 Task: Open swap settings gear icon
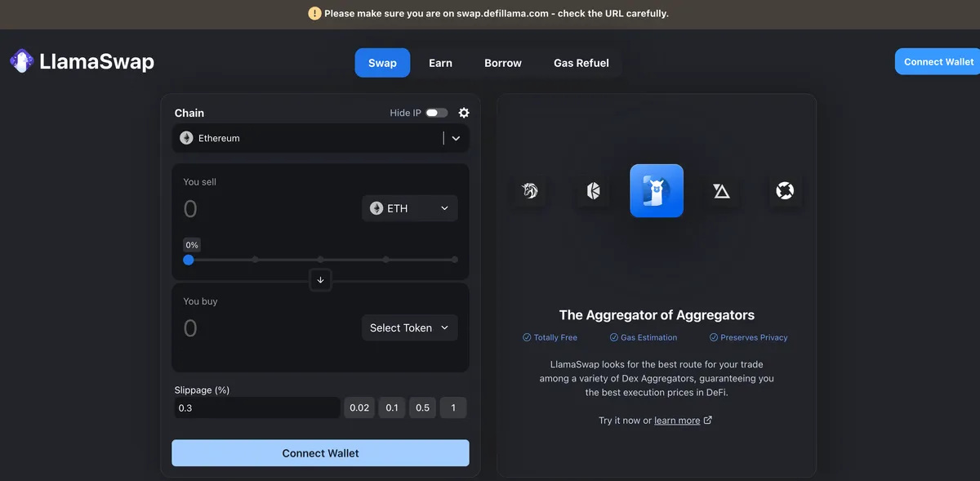click(464, 113)
